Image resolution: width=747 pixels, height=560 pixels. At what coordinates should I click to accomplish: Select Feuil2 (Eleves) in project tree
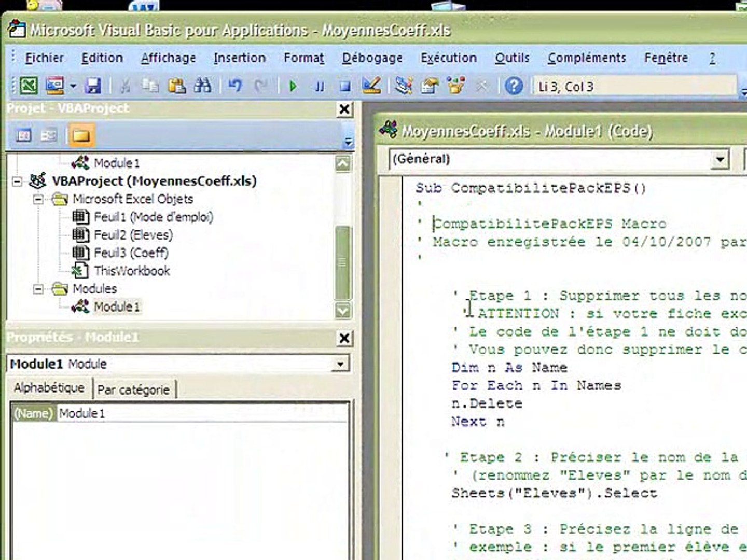tap(133, 235)
